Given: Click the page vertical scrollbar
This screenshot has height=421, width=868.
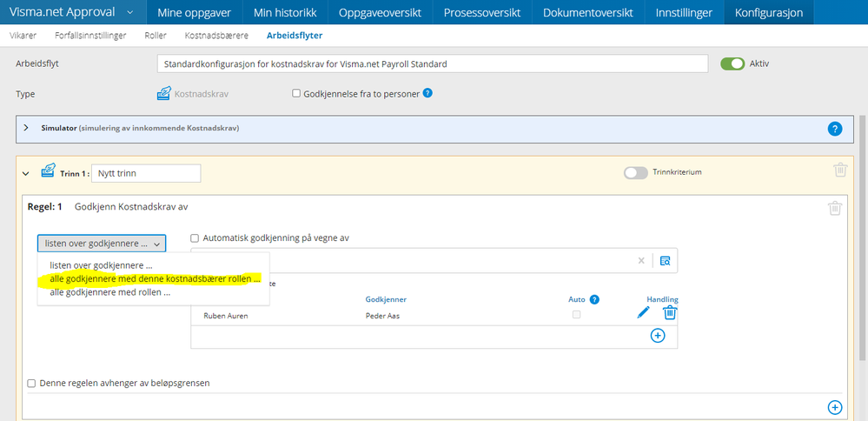Looking at the screenshot, I should tap(863, 238).
